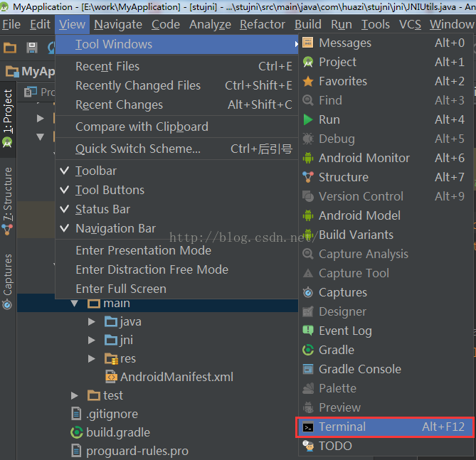Expand the res folder arrow
The image size is (476, 460).
click(91, 358)
